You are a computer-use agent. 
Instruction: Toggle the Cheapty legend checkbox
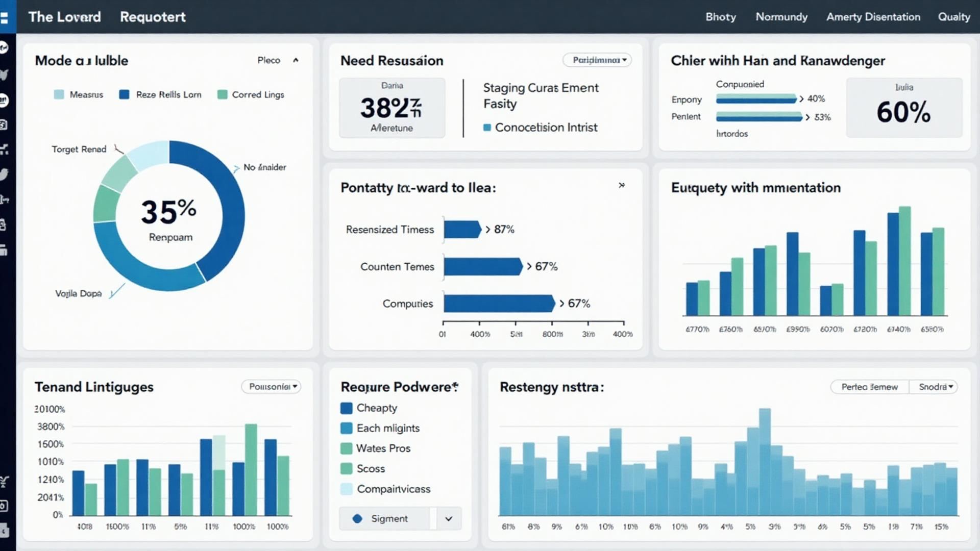pos(346,408)
